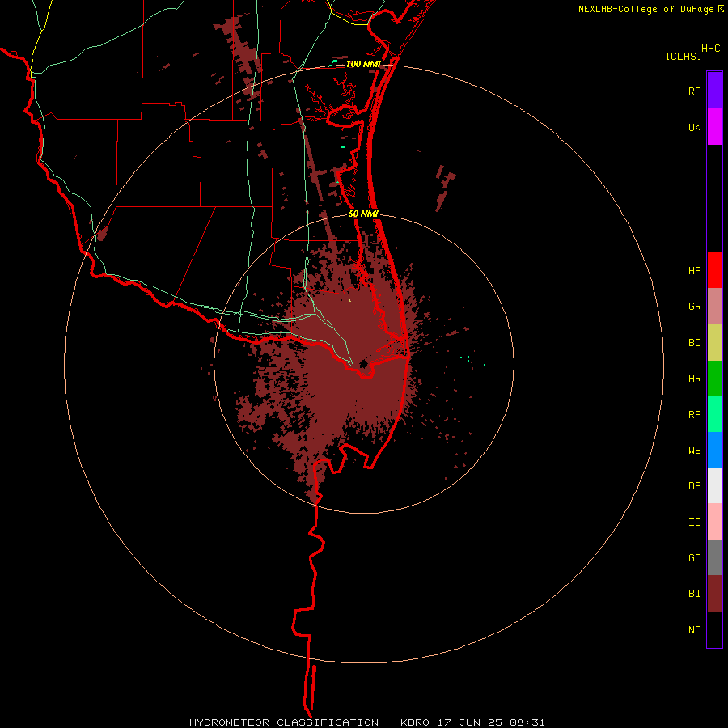Screen dimensions: 728x728
Task: Click the RA light green legend swatch
Action: click(714, 414)
